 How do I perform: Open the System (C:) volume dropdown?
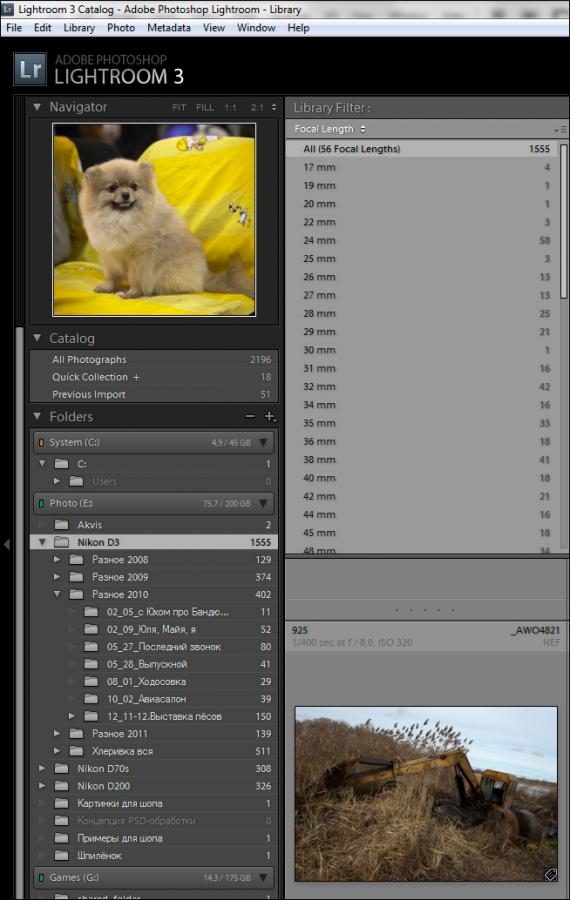tap(263, 443)
